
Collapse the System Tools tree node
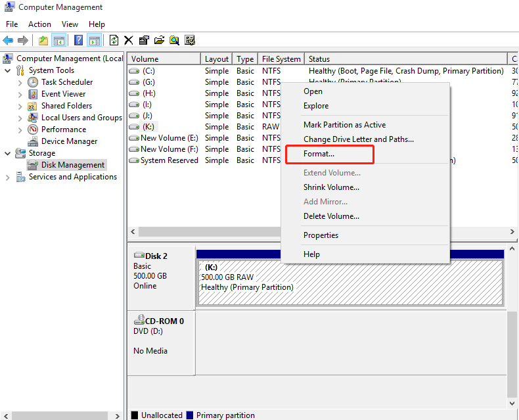click(8, 70)
